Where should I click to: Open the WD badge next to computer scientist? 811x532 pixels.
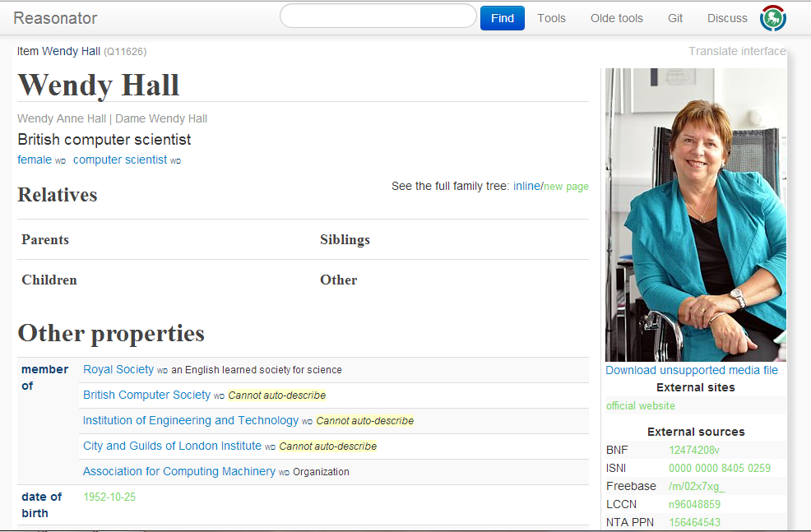(175, 161)
